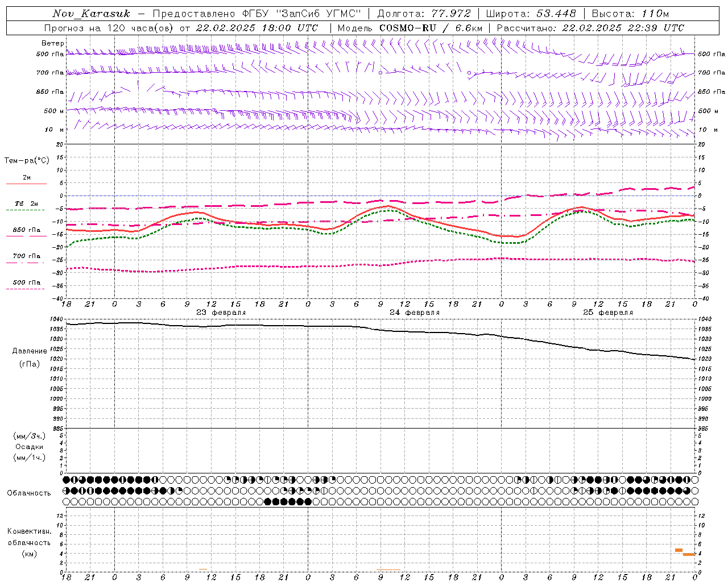Click the 'Давление' pressure panel label
This screenshot has width=728, height=582.
[x=30, y=351]
